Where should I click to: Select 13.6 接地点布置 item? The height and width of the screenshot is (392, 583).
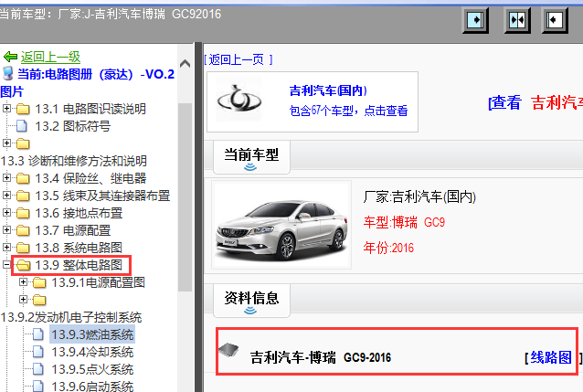pyautogui.click(x=79, y=213)
